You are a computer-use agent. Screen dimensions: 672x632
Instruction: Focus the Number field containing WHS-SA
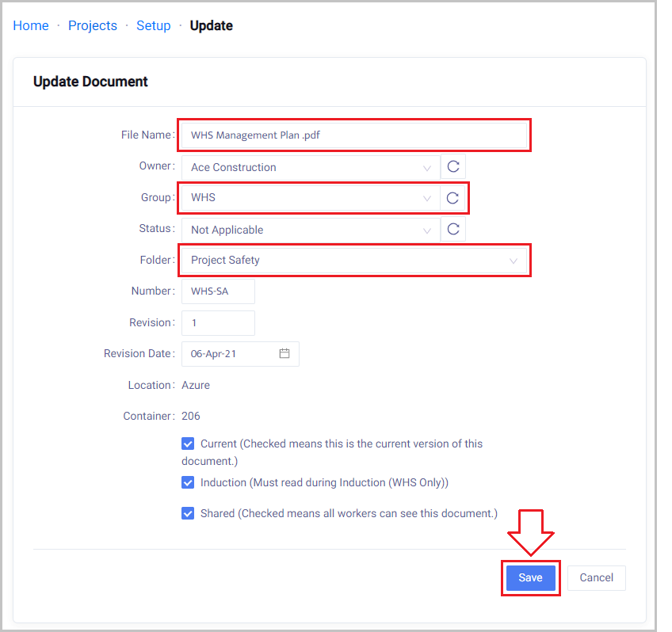(x=218, y=291)
